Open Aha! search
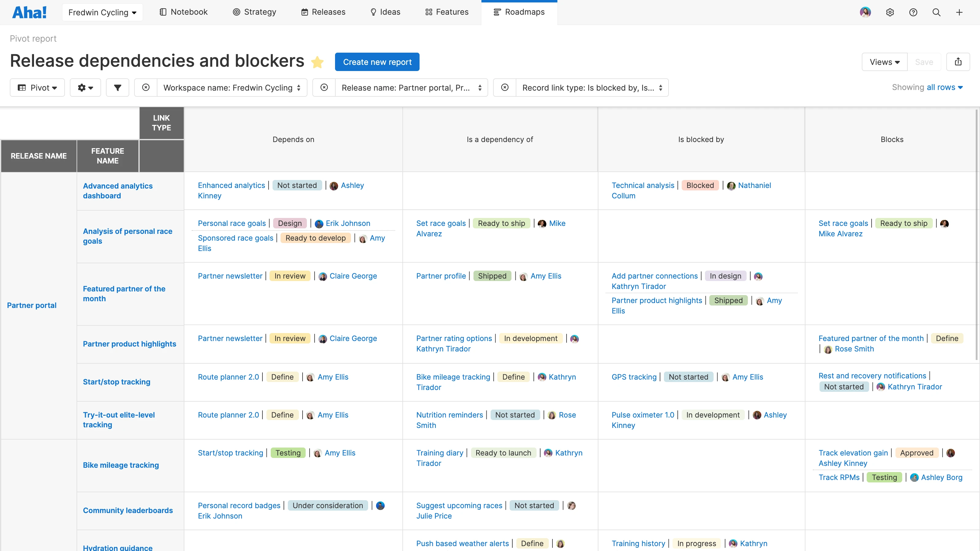980x551 pixels. (936, 12)
